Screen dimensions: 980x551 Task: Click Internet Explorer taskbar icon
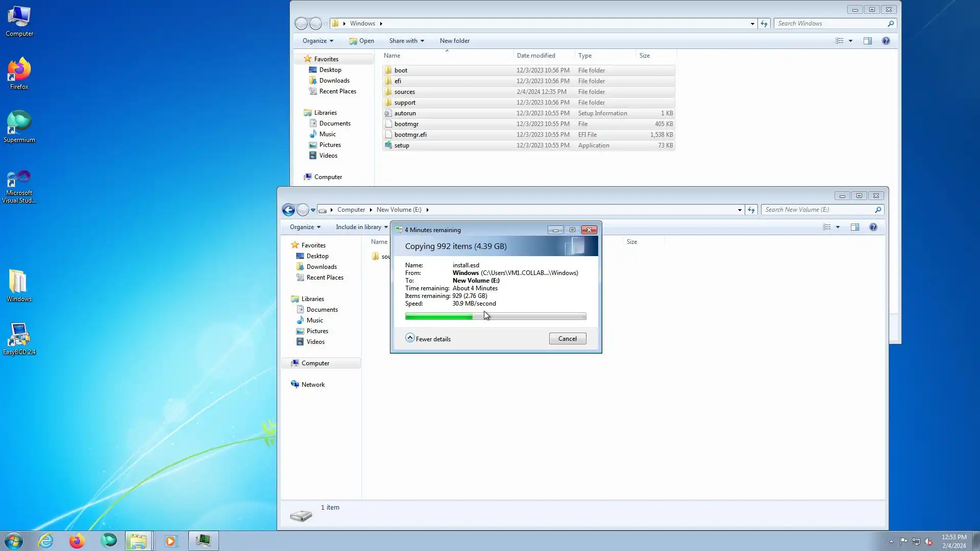point(45,541)
